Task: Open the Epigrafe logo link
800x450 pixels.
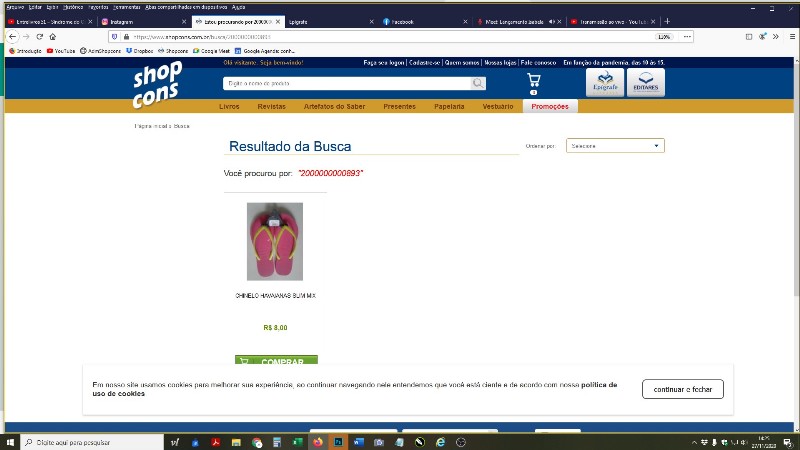Action: click(x=605, y=82)
